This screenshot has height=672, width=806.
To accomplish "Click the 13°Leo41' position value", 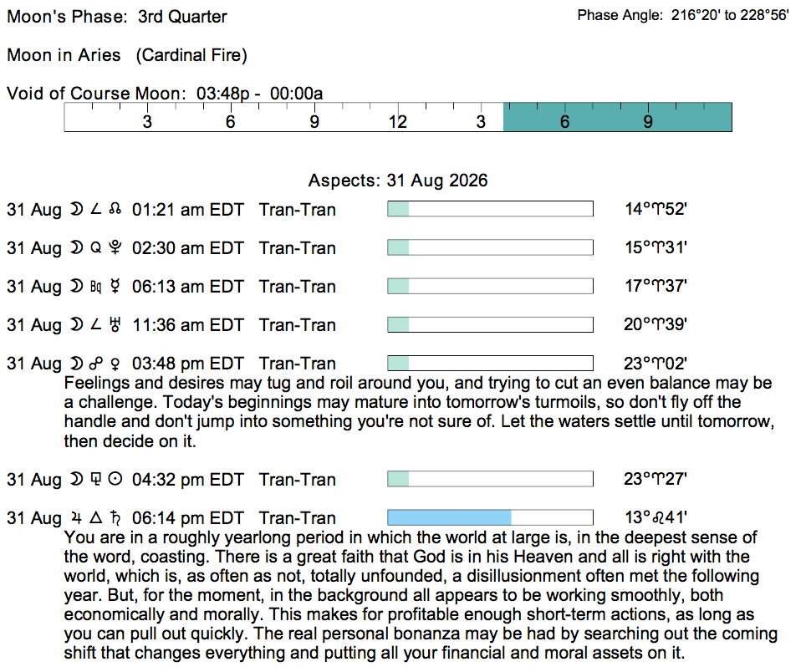I will (656, 517).
